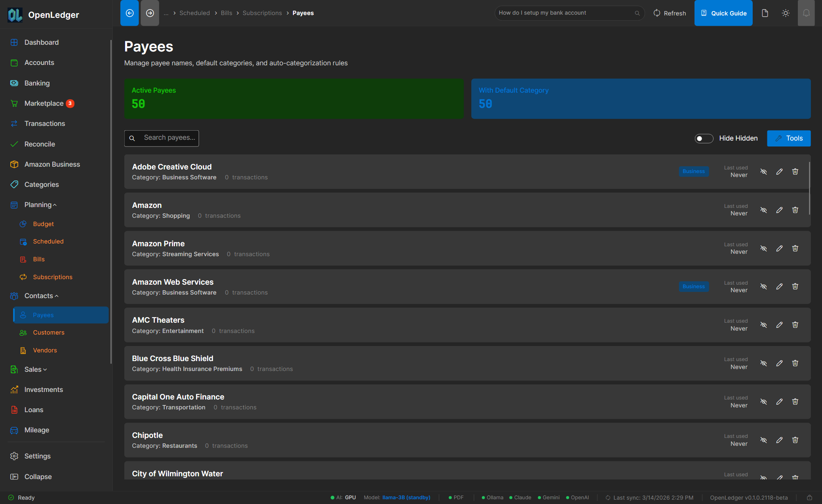
Task: Open Vendors in the sidebar
Action: coord(45,350)
